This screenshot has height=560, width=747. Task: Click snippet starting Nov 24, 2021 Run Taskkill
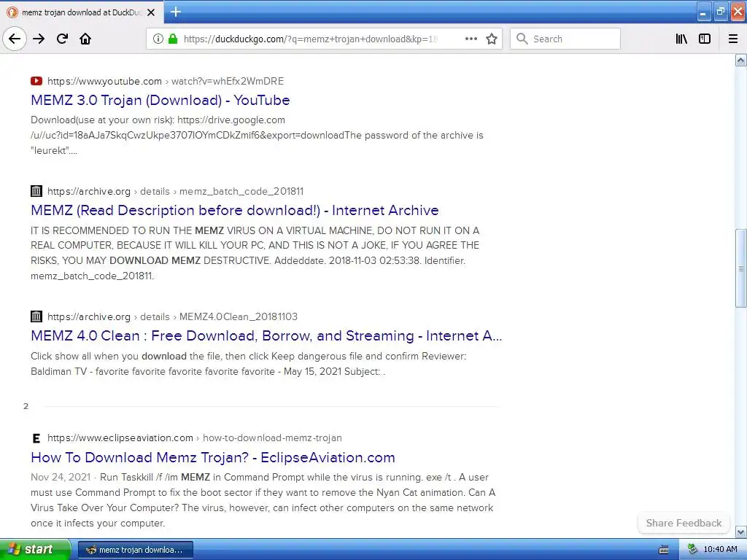pyautogui.click(x=263, y=500)
